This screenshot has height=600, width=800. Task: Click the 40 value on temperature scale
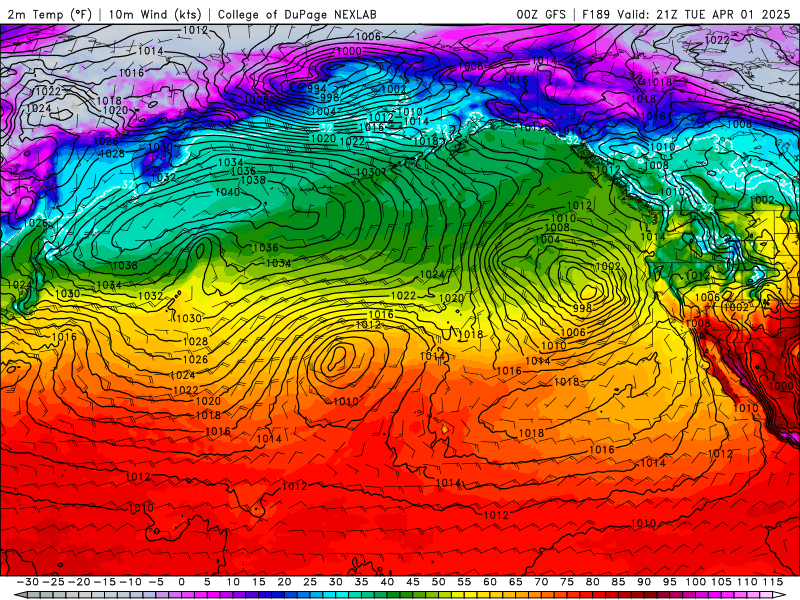(x=387, y=582)
